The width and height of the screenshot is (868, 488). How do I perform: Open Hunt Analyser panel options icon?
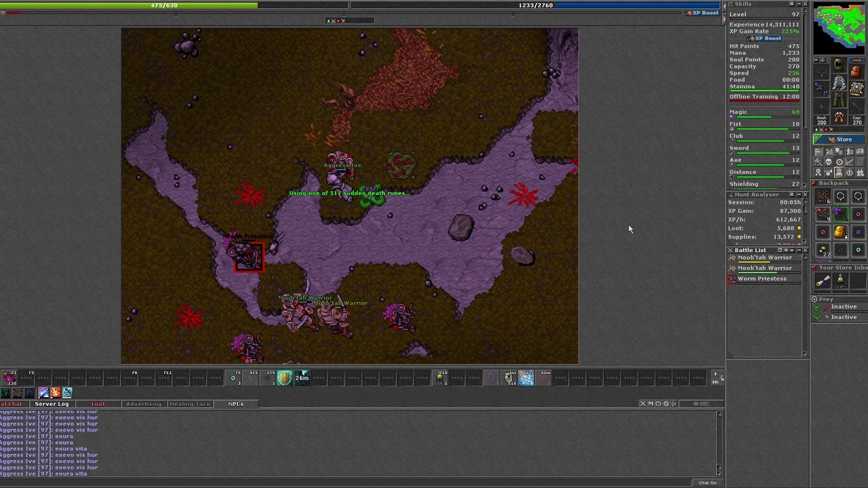[792, 195]
